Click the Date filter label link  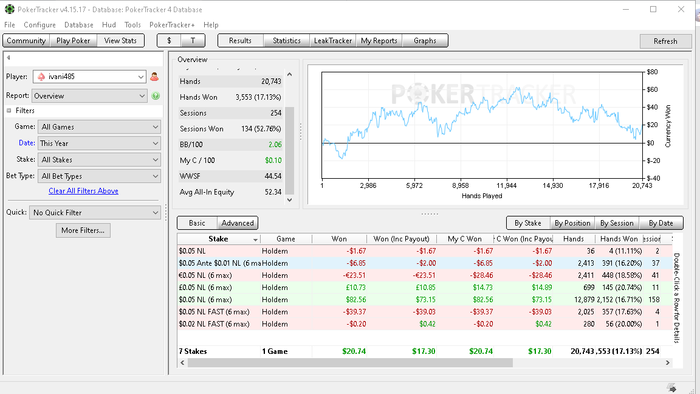click(27, 143)
